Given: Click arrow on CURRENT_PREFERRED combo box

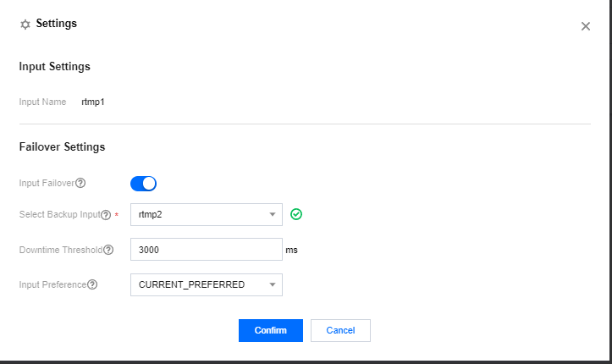Looking at the screenshot, I should (x=273, y=284).
